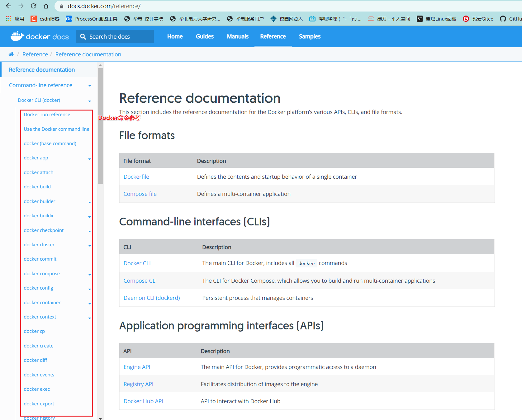Click the Dockerfile link

pyautogui.click(x=136, y=177)
